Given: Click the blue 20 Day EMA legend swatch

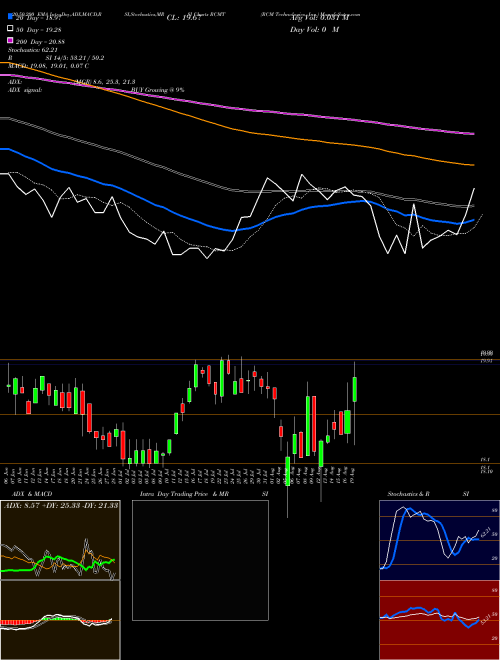Looking at the screenshot, I should point(10,17).
